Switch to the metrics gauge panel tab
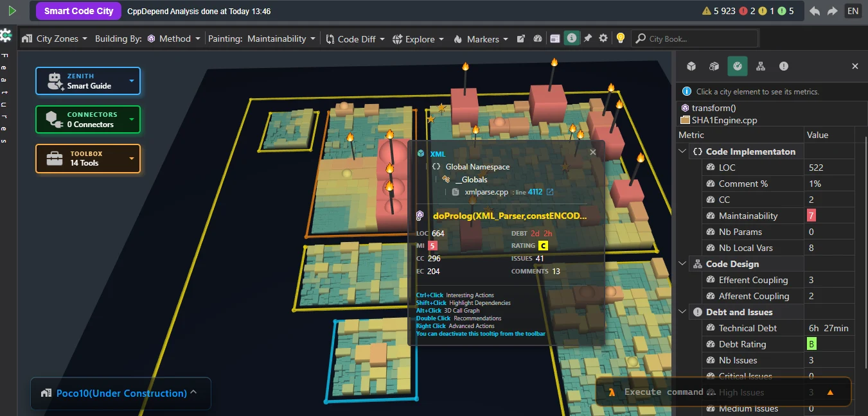The height and width of the screenshot is (416, 868). 738,66
